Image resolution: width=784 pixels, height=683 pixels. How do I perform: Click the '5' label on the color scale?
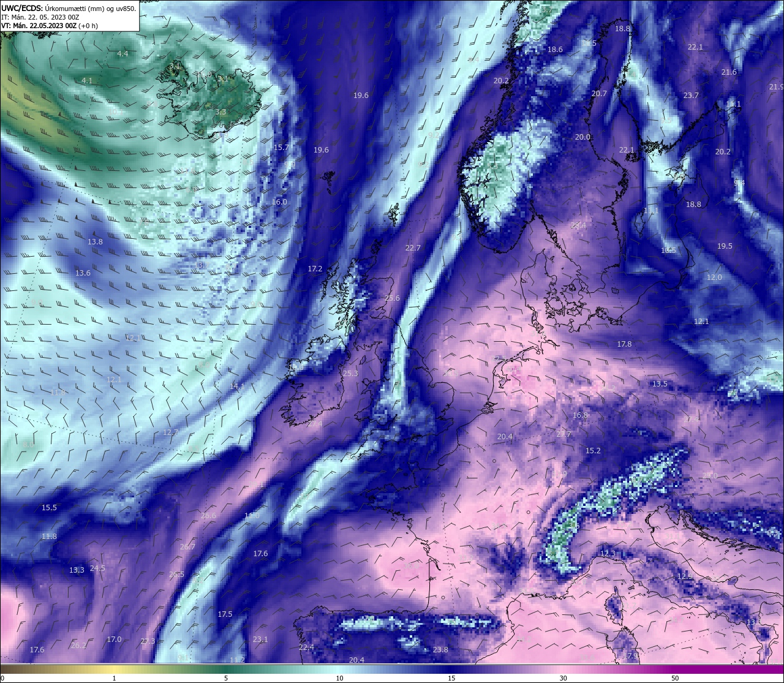[226, 678]
